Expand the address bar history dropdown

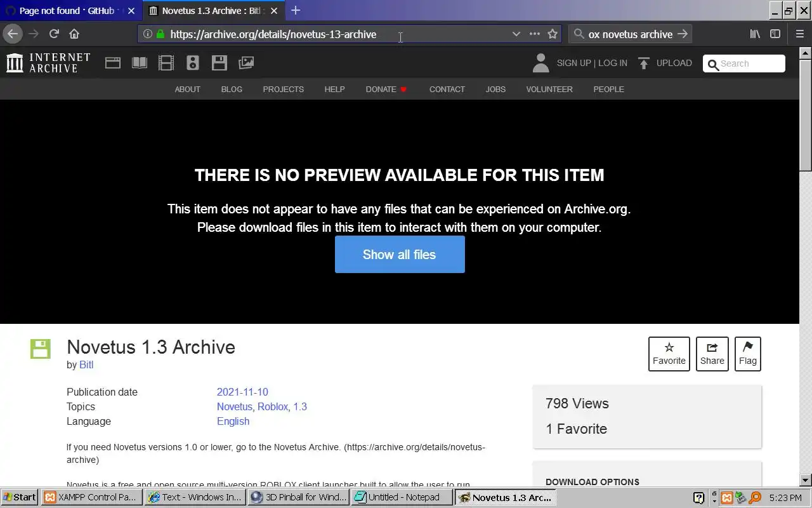click(x=516, y=34)
